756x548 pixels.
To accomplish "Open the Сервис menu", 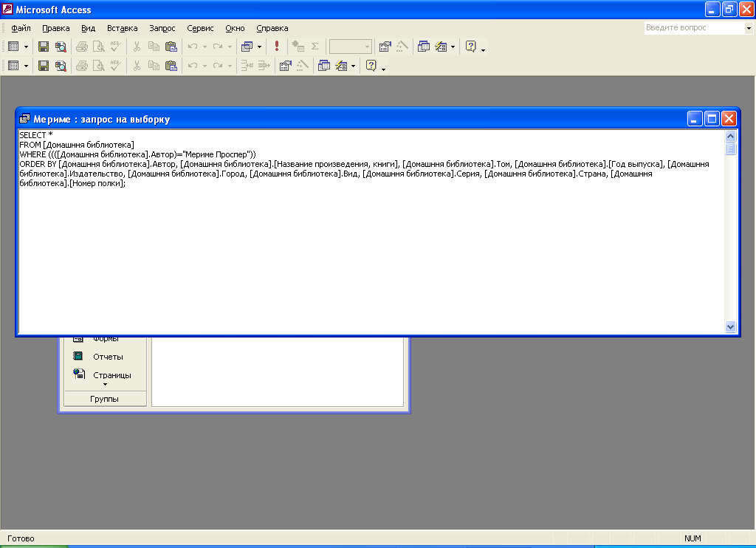I will click(200, 29).
